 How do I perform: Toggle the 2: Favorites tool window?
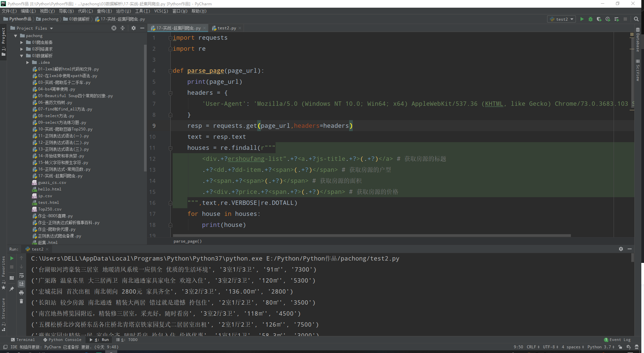click(x=3, y=273)
